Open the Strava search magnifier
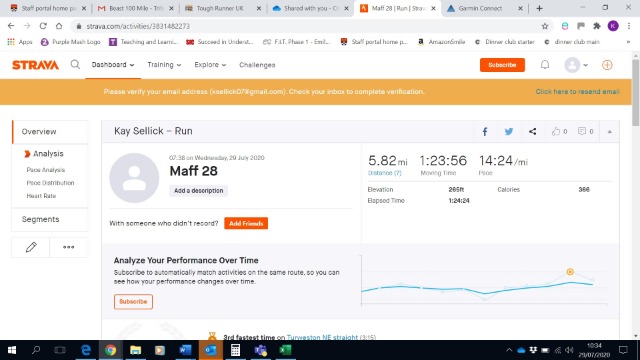This screenshot has height=360, width=640. 75,64
